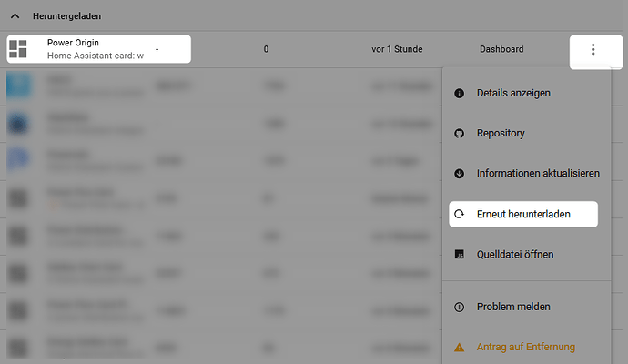
Task: Click the alert-circle icon beside Problem melden
Action: 459,307
